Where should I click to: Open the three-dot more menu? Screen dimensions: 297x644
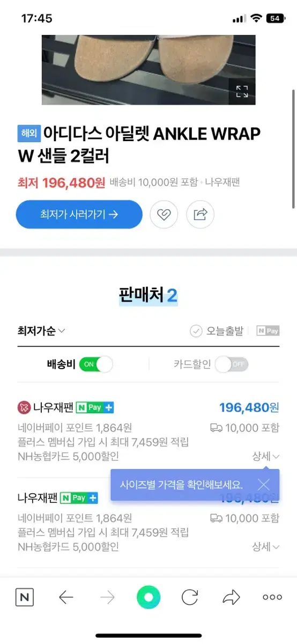click(x=272, y=597)
